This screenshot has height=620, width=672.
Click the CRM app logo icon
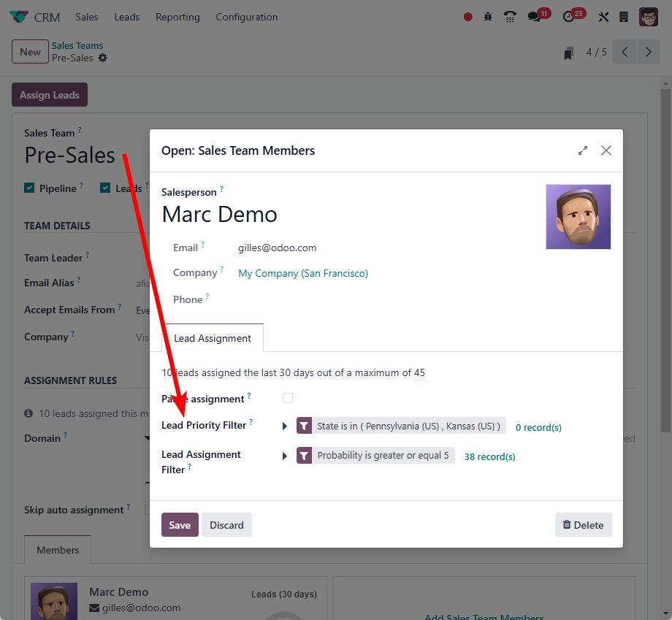coord(18,17)
